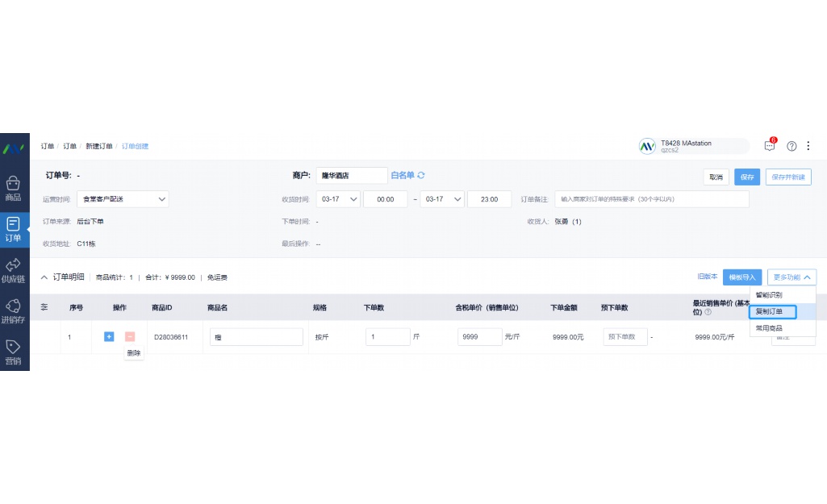Expand the 运营时间 dropdown 食堂客户配送
This screenshot has width=827, height=504.
(x=123, y=199)
